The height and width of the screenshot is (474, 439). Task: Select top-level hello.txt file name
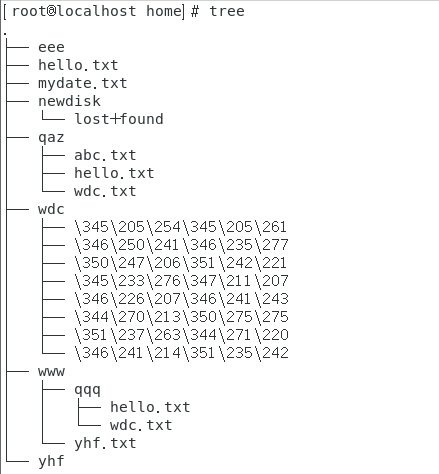click(78, 65)
